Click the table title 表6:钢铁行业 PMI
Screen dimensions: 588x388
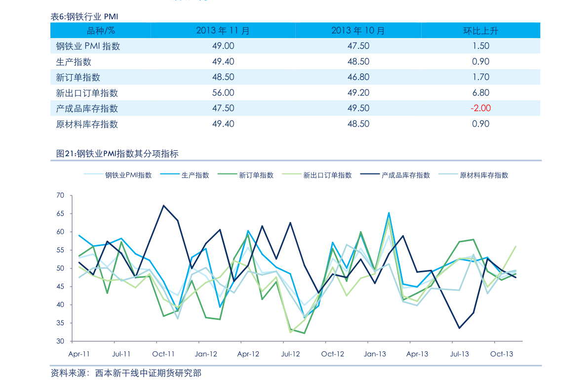[x=84, y=17]
